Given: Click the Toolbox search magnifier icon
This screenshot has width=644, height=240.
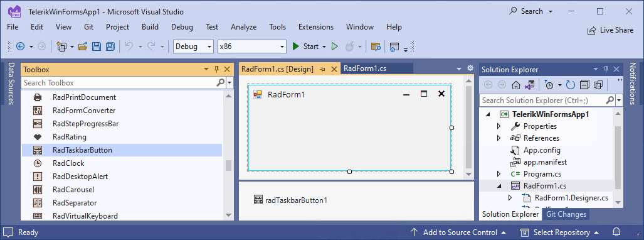Looking at the screenshot, I should click(x=221, y=83).
